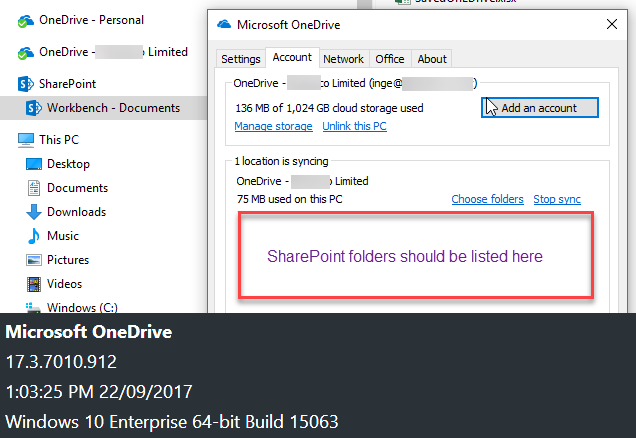Click the SharePoint icon in the navigation pane
The width and height of the screenshot is (636, 438).
click(26, 84)
